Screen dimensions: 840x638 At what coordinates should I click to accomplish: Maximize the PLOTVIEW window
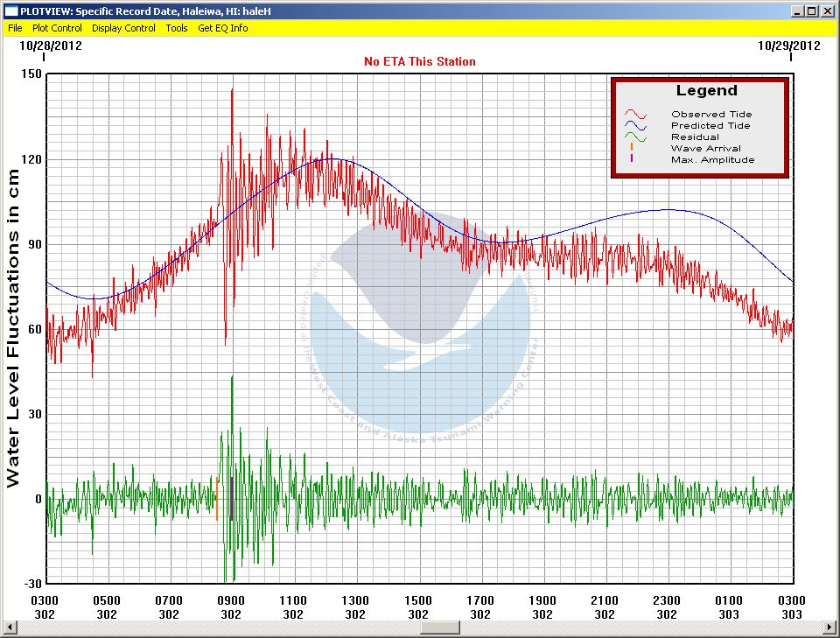pos(811,11)
